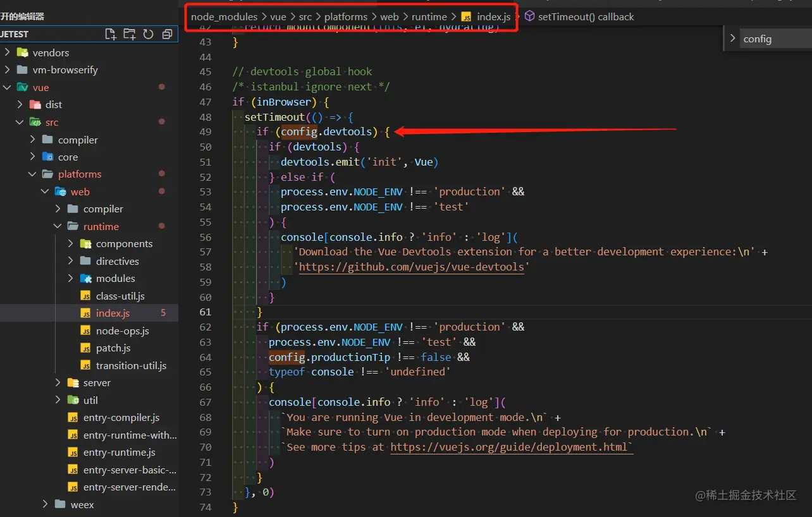The height and width of the screenshot is (517, 812).
Task: Click the JS icon beside patch.js
Action: [x=85, y=348]
